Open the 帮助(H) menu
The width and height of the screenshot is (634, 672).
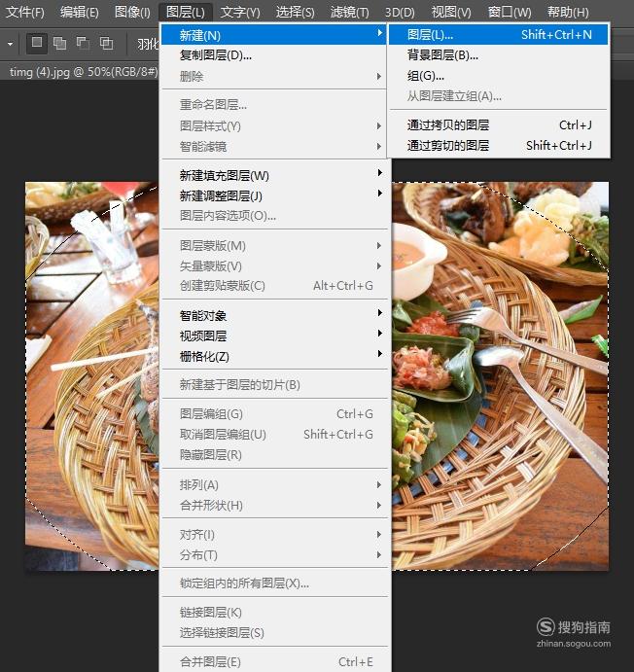pyautogui.click(x=568, y=12)
